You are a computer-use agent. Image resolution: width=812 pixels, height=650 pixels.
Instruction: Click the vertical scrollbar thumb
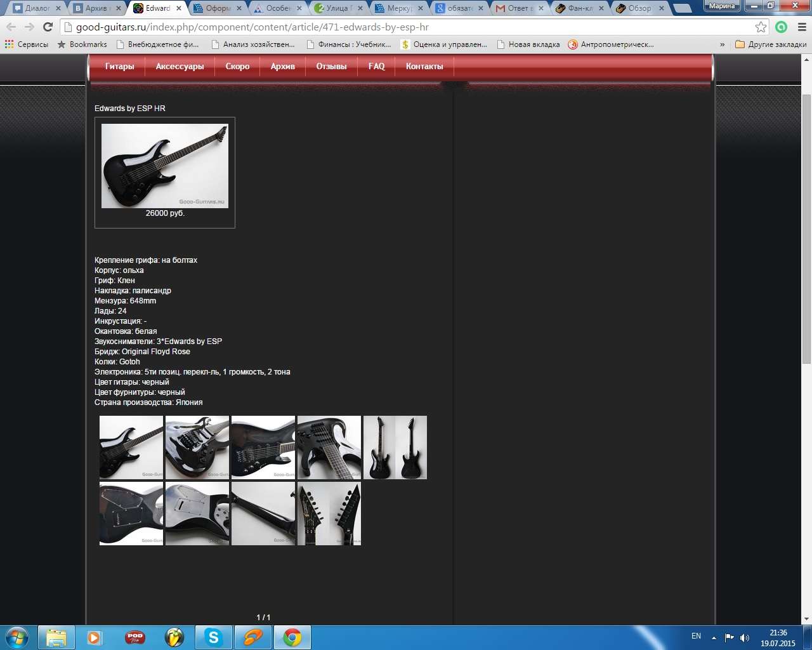pos(807,229)
